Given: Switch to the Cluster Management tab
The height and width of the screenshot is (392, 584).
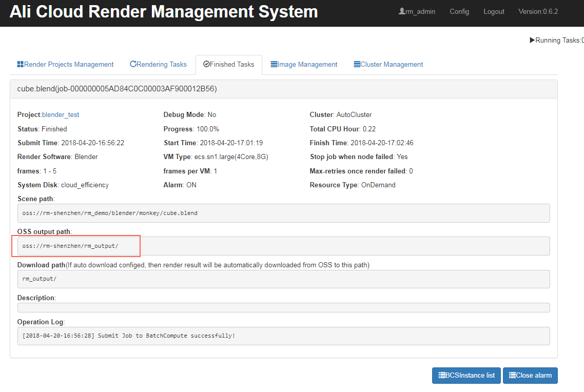Looking at the screenshot, I should (x=388, y=65).
